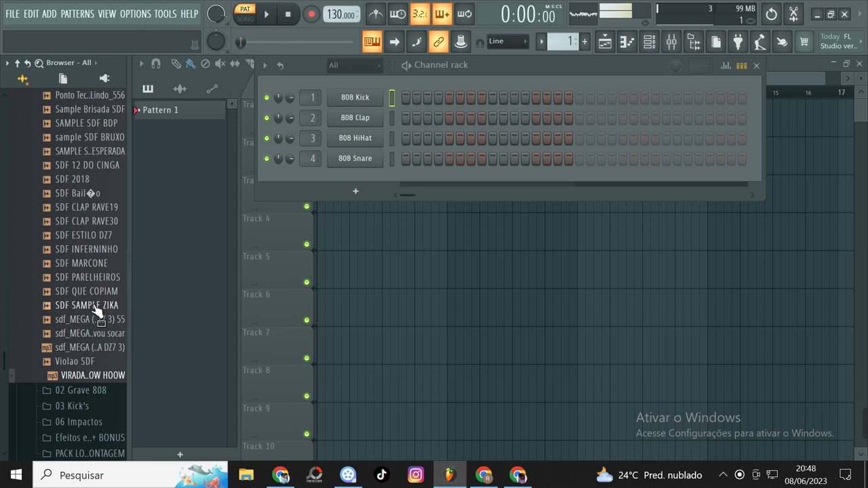Open the piano roll view
This screenshot has height=488, width=868.
pyautogui.click(x=627, y=42)
